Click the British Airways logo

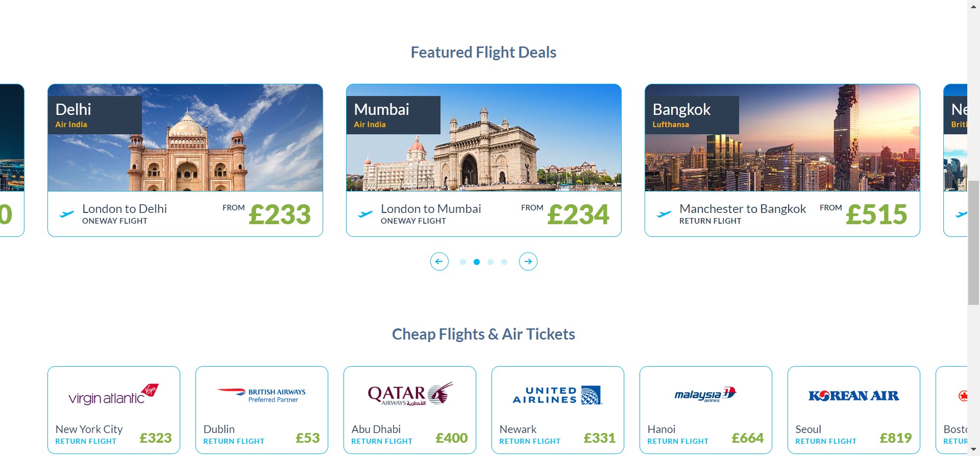pyautogui.click(x=261, y=395)
